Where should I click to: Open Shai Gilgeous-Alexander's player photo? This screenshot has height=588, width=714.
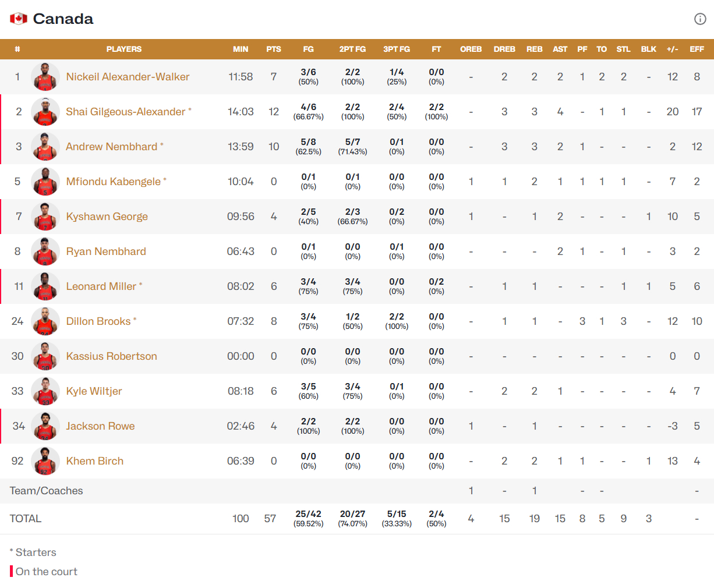(45, 112)
